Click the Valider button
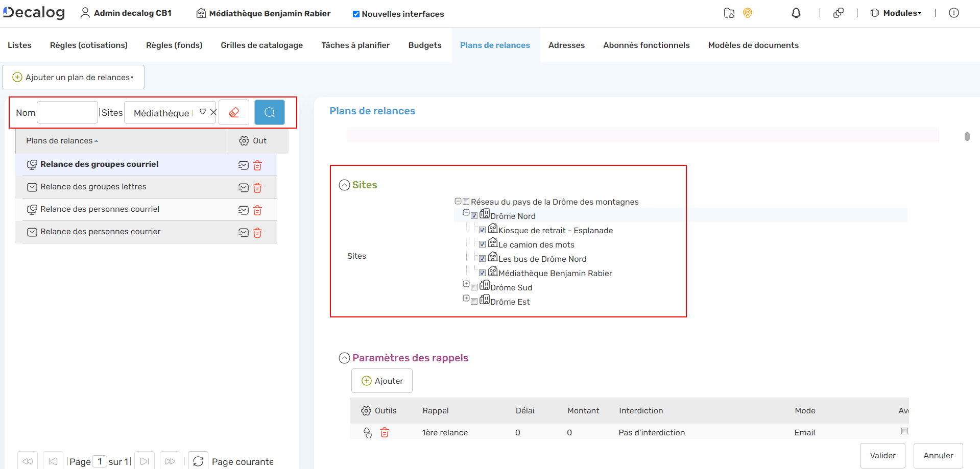 click(882, 456)
